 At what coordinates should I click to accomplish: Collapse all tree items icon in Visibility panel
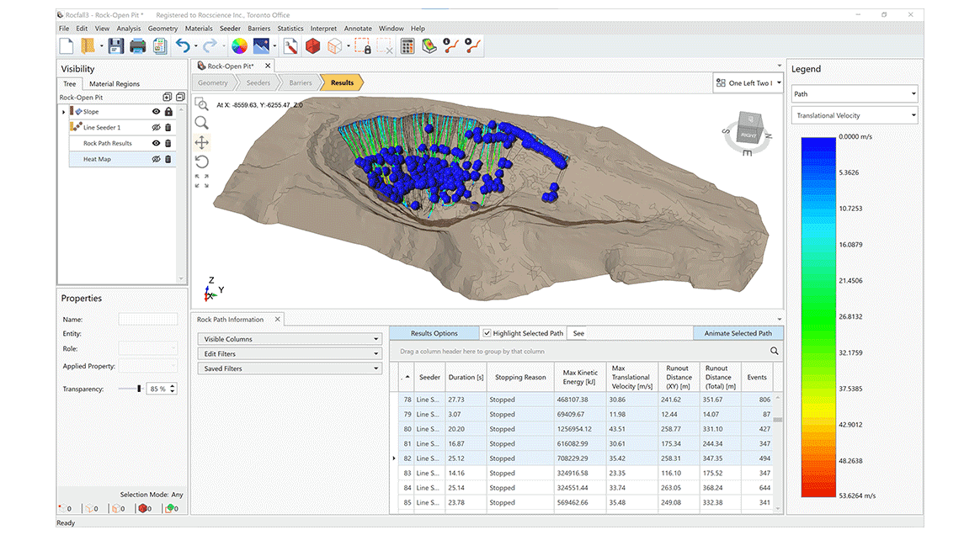[180, 98]
